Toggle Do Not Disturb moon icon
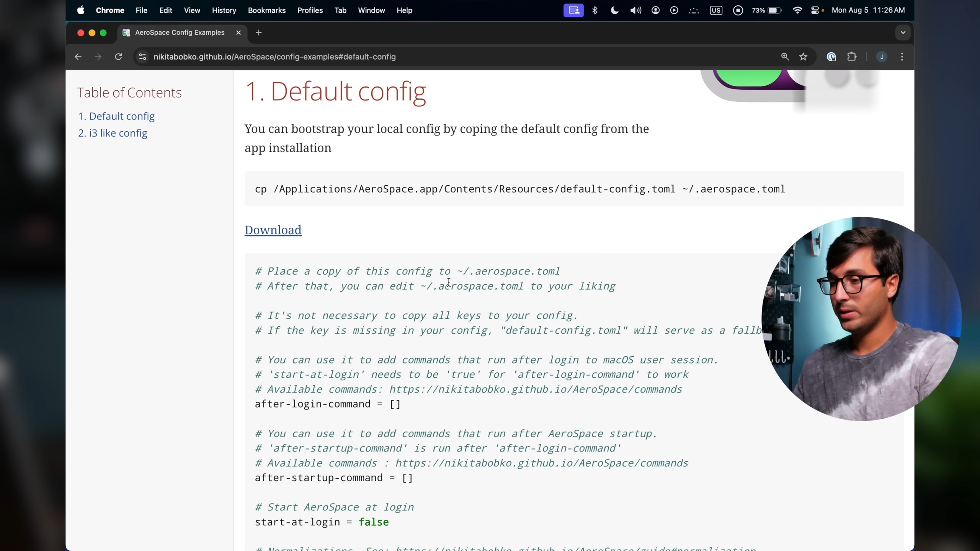This screenshot has width=980, height=551. [x=614, y=10]
